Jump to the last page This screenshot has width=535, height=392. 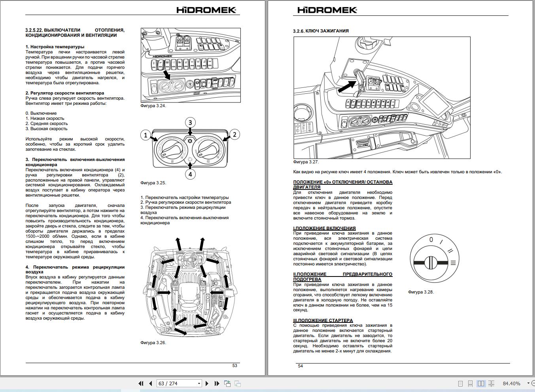point(217,383)
